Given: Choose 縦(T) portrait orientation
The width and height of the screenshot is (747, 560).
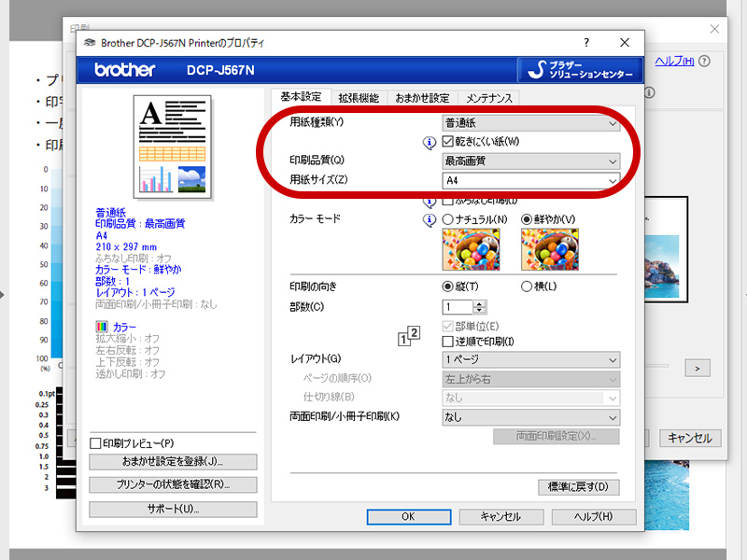Looking at the screenshot, I should tap(448, 287).
